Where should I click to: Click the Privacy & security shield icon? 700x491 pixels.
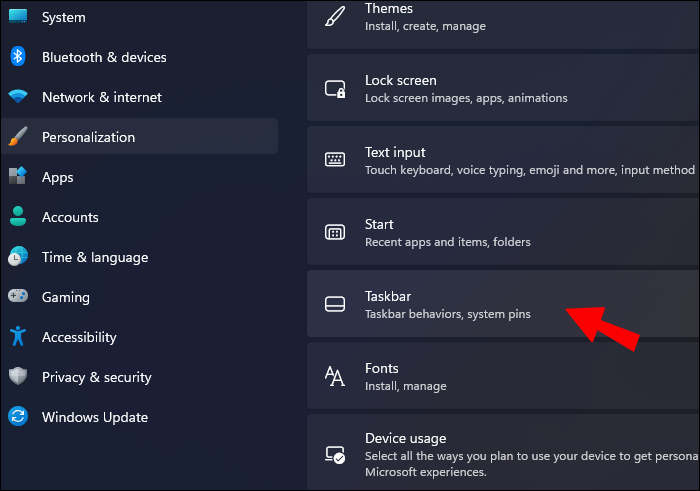(18, 377)
